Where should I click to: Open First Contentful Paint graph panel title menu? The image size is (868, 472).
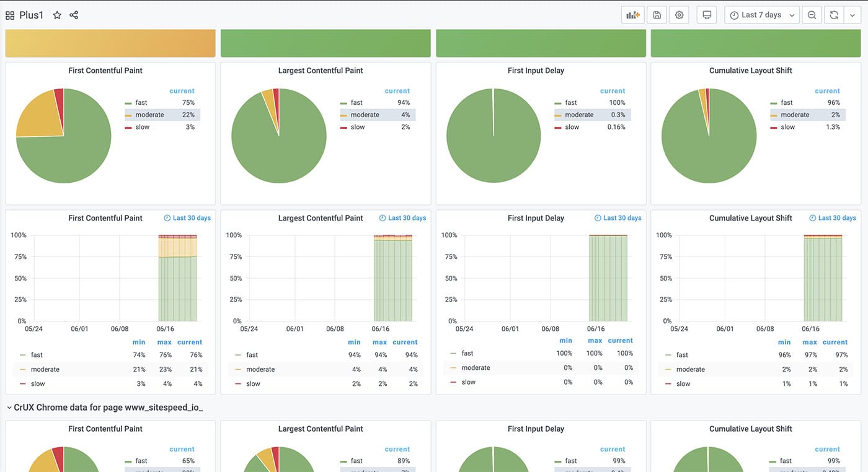point(105,218)
